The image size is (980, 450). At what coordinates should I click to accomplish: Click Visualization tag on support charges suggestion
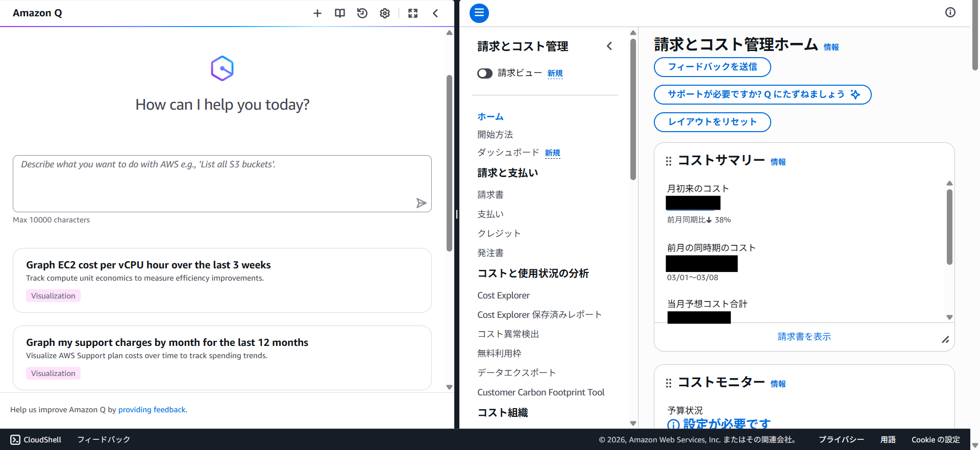click(x=53, y=373)
